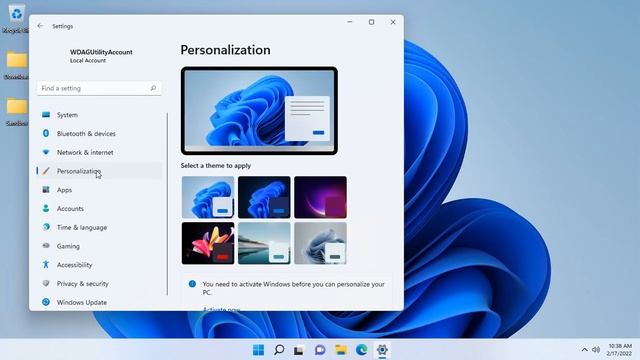The width and height of the screenshot is (640, 360).
Task: Open the Chat app on taskbar
Action: [x=320, y=350]
